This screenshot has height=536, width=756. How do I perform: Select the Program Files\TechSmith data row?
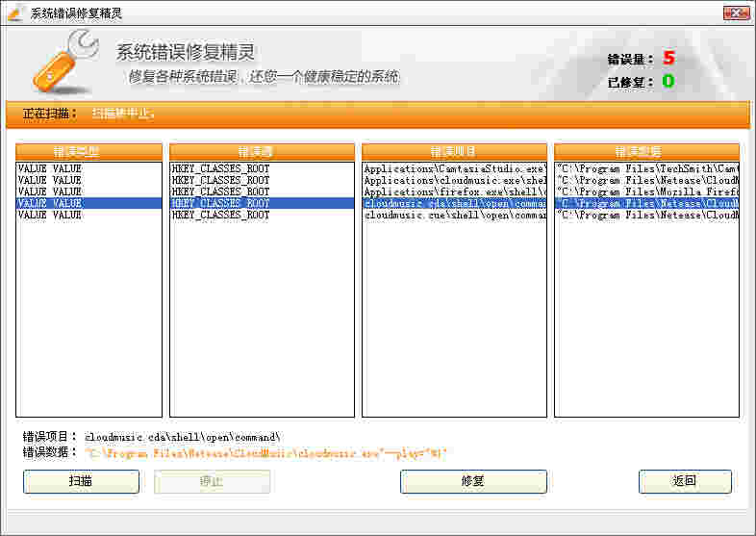[646, 168]
